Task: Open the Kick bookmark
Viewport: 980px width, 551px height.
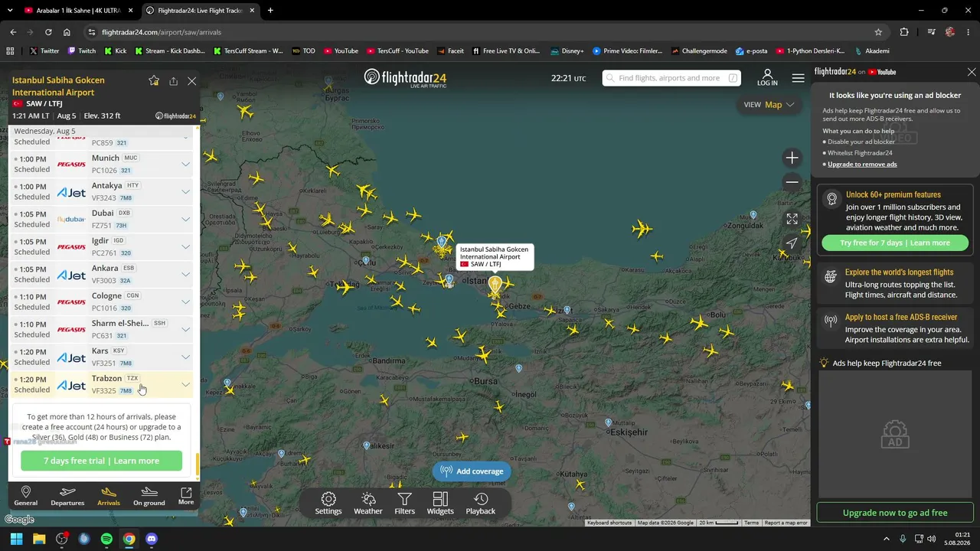Action: coord(115,51)
